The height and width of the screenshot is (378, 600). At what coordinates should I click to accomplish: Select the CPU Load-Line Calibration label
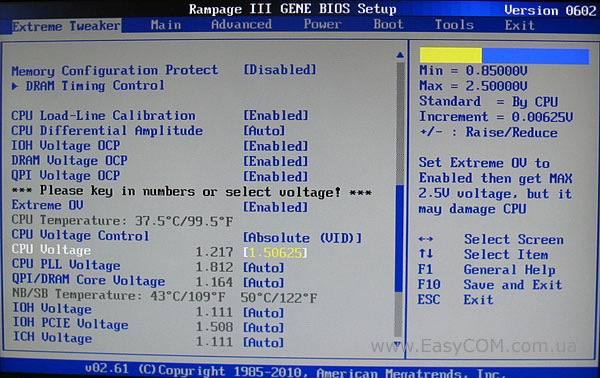[103, 116]
